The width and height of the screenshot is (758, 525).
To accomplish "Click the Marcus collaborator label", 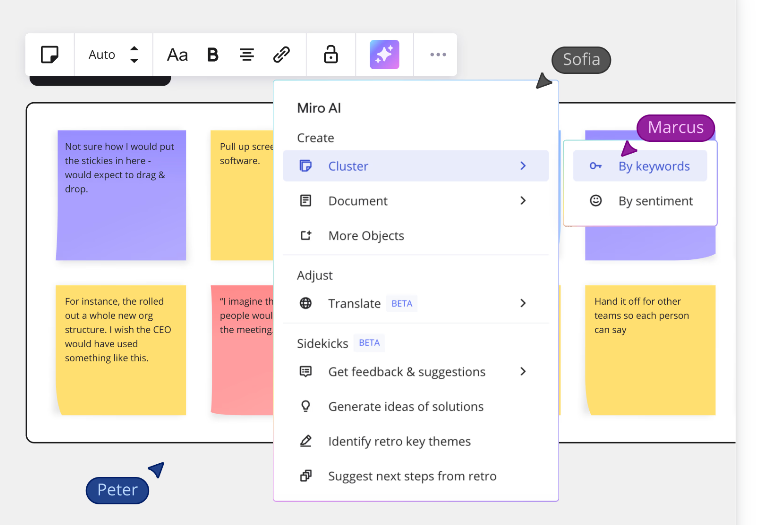I will pyautogui.click(x=675, y=128).
